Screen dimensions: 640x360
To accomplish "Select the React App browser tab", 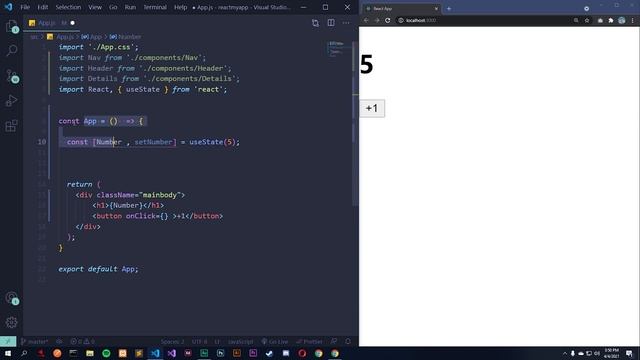I will [402, 9].
